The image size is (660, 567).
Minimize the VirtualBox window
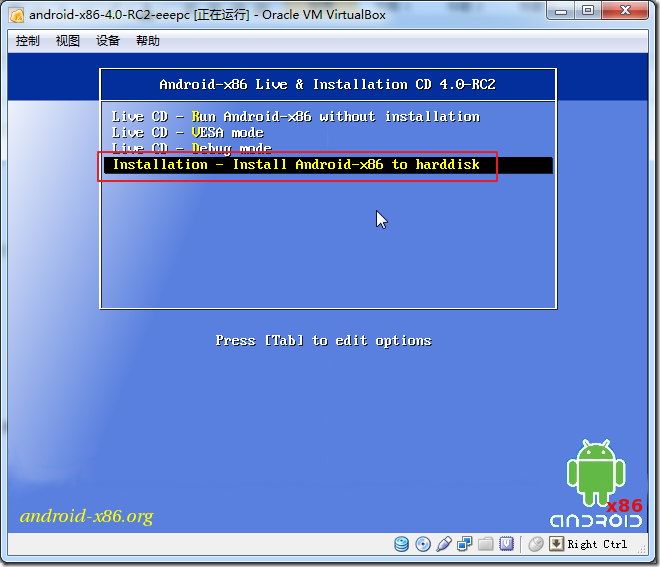point(561,11)
